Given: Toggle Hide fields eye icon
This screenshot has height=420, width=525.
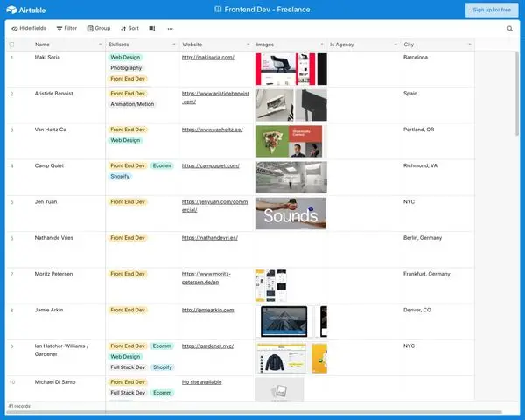Looking at the screenshot, I should 14,29.
